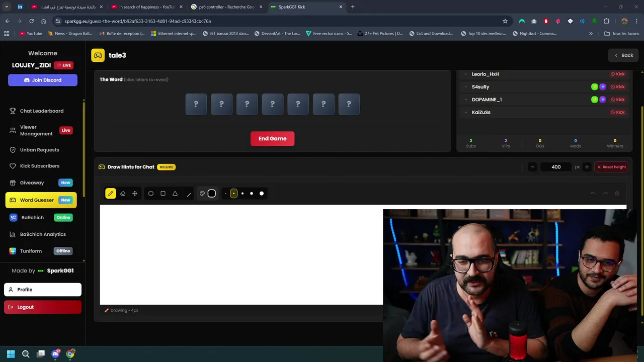This screenshot has height=362, width=644.
Task: Edit the 400 height input field
Action: coord(556,167)
